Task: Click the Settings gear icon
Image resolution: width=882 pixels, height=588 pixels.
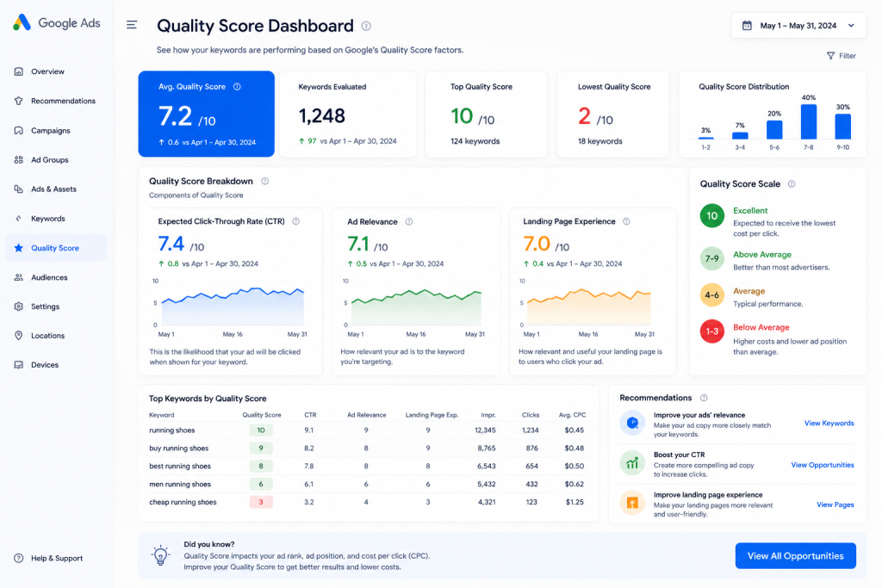Action: point(19,306)
